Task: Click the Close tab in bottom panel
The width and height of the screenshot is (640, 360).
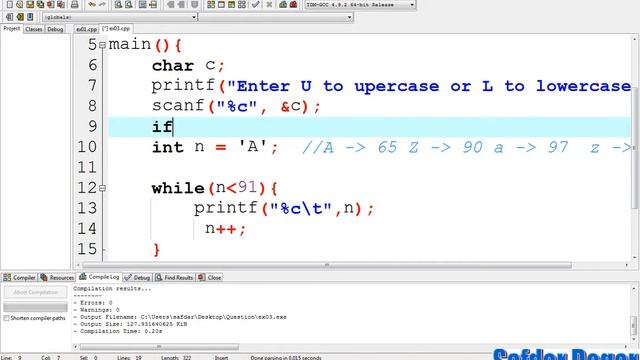Action: point(209,278)
